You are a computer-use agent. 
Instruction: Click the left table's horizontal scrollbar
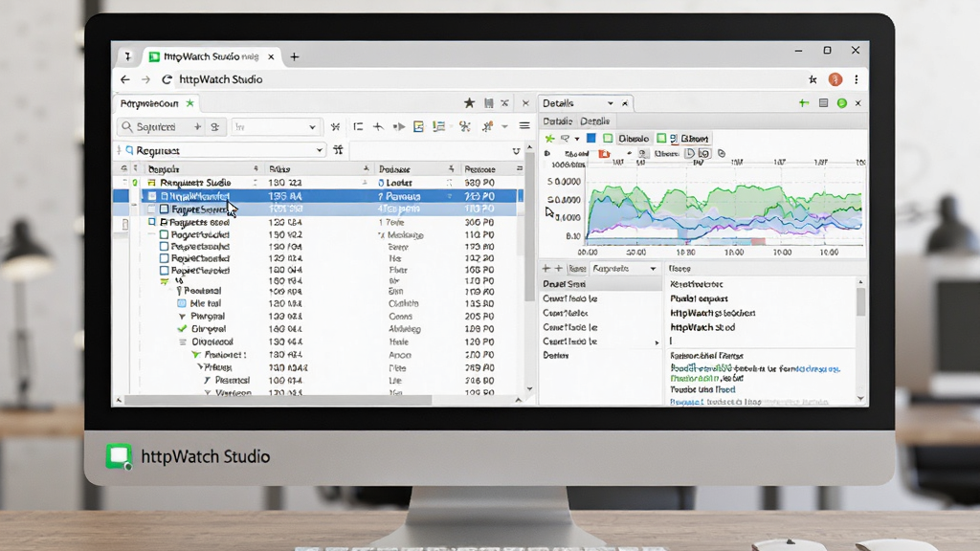point(278,400)
